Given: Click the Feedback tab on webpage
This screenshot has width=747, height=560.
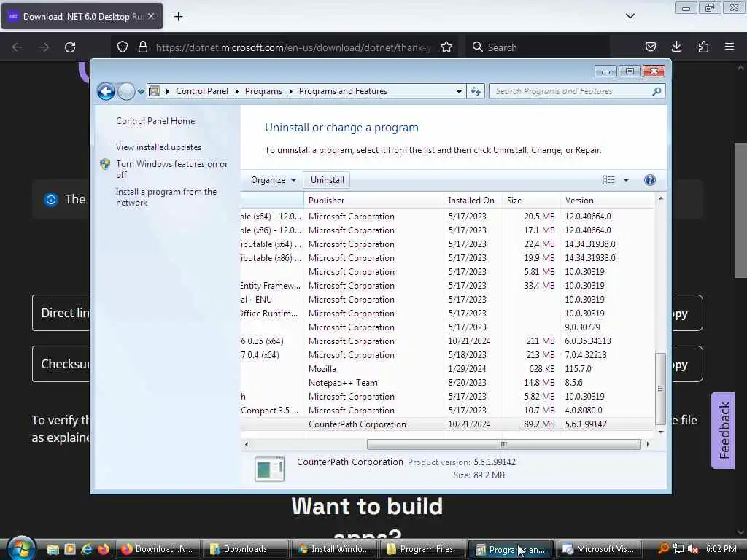Looking at the screenshot, I should (x=723, y=430).
